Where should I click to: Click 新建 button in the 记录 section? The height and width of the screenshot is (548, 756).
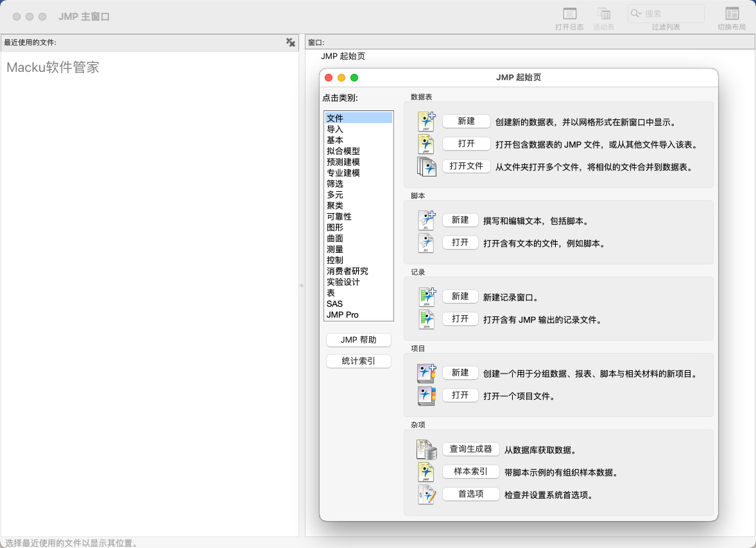(460, 296)
